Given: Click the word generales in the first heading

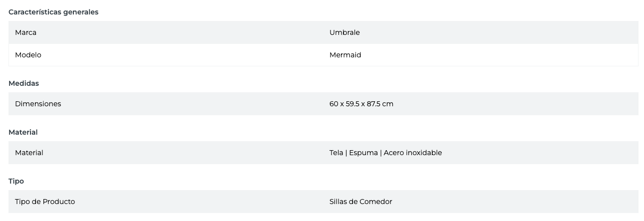Looking at the screenshot, I should [x=80, y=12].
